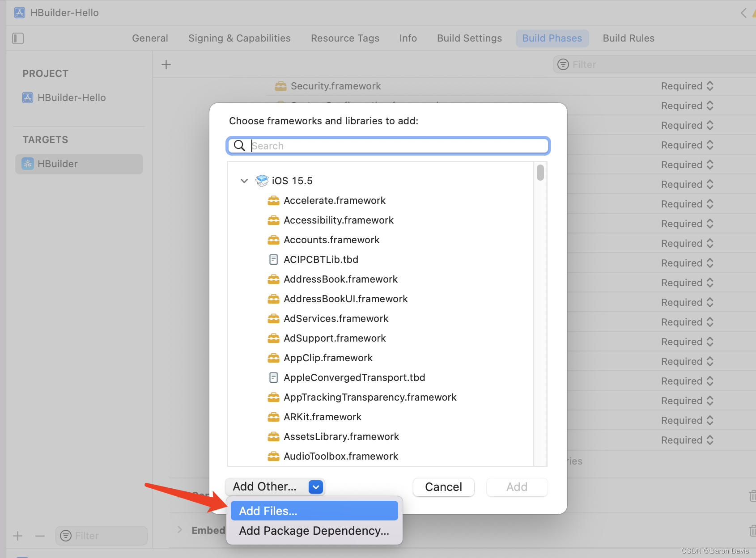756x558 pixels.
Task: Click Security.framework in the linked list
Action: click(x=336, y=86)
